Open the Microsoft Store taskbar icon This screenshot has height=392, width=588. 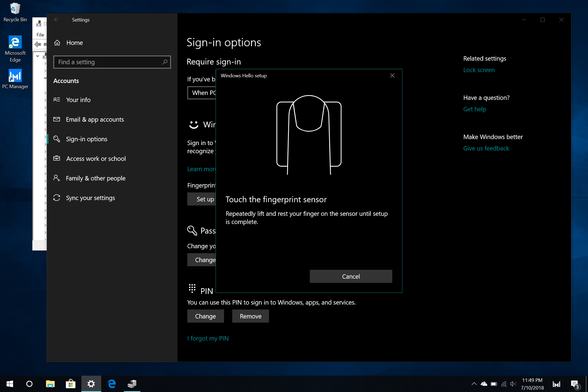tap(71, 384)
